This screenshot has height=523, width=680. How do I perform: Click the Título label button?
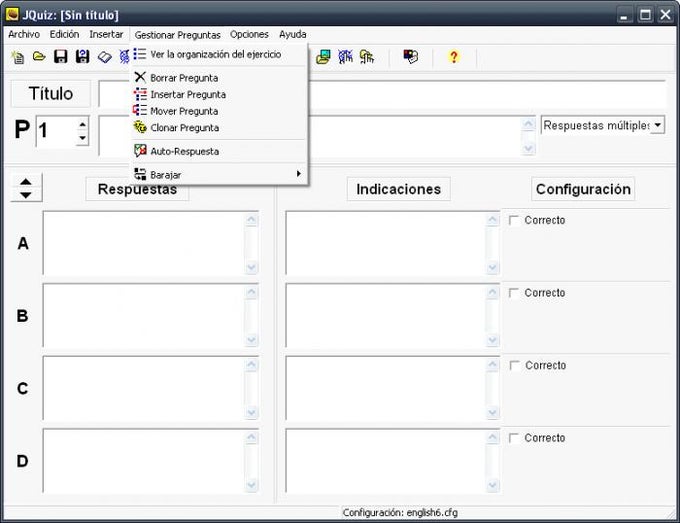tap(51, 94)
